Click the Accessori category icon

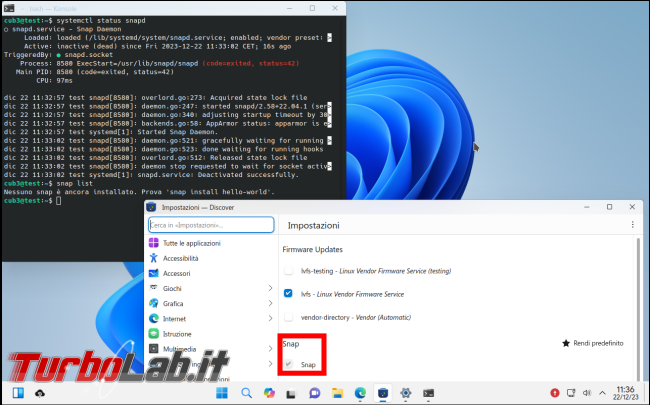point(153,273)
